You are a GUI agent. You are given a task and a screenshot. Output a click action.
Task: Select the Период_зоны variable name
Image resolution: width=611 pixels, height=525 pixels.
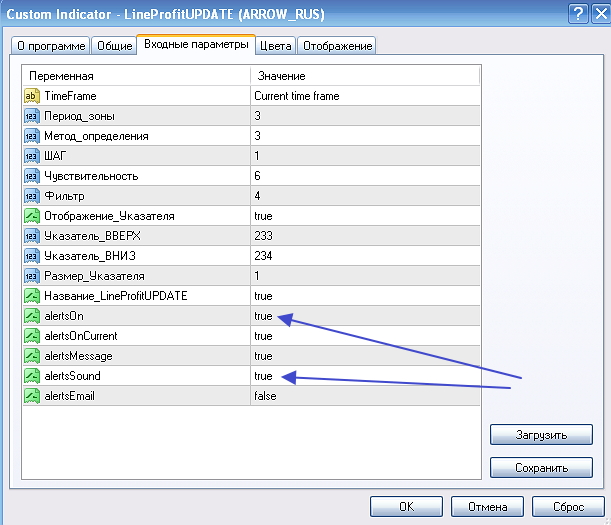79,116
